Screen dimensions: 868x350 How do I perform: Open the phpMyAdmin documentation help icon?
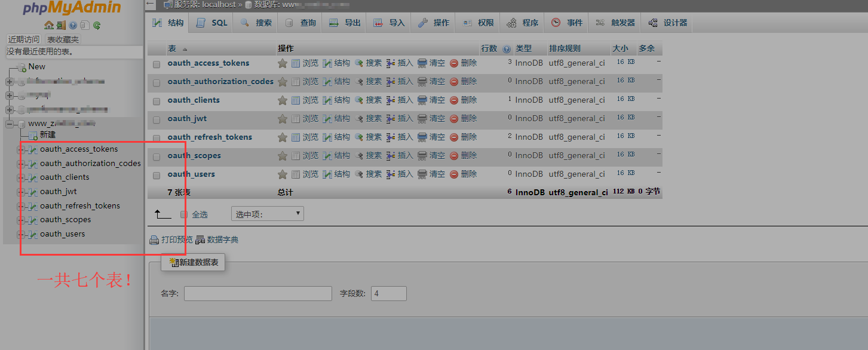pos(73,25)
